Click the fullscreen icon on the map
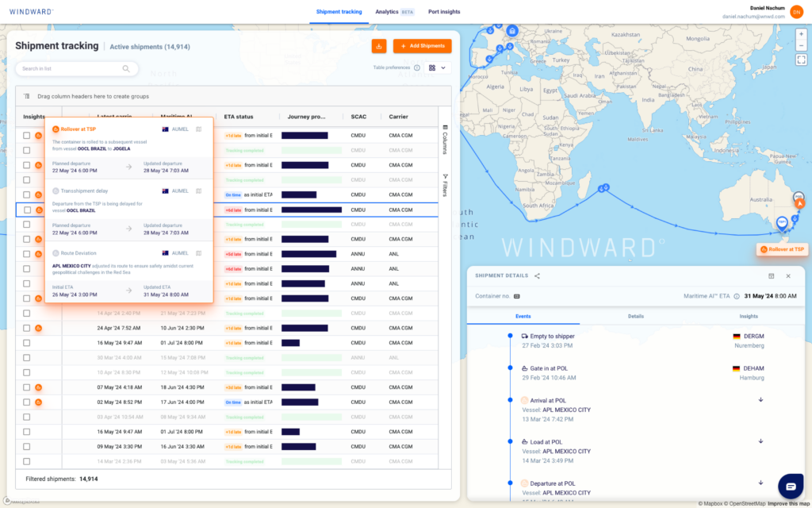This screenshot has height=508, width=812. point(801,58)
